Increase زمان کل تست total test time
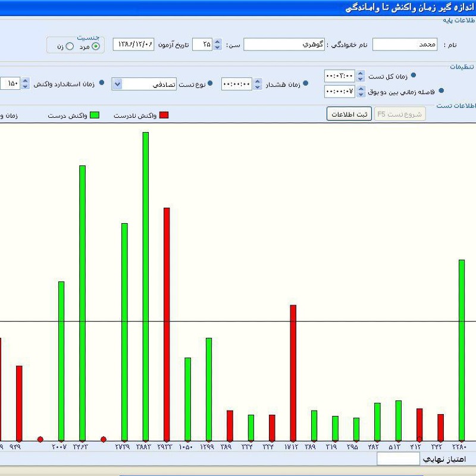This screenshot has height=476, width=476. point(359,73)
